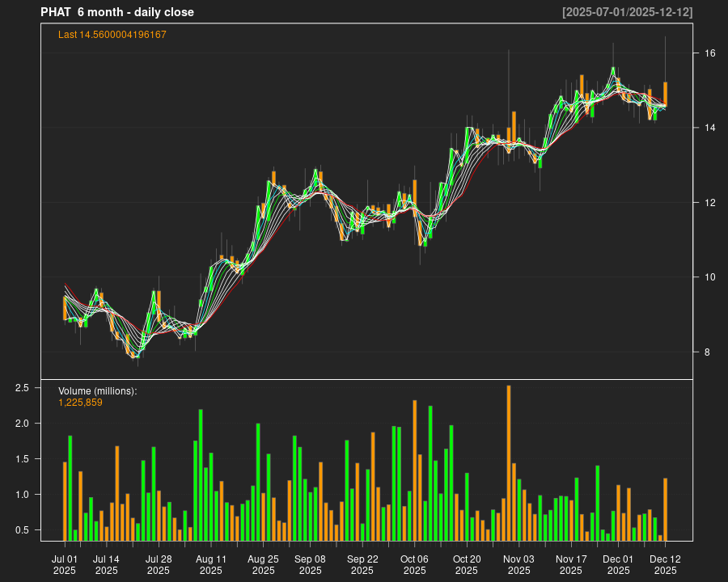Click the Volume (millions) label

click(x=98, y=391)
